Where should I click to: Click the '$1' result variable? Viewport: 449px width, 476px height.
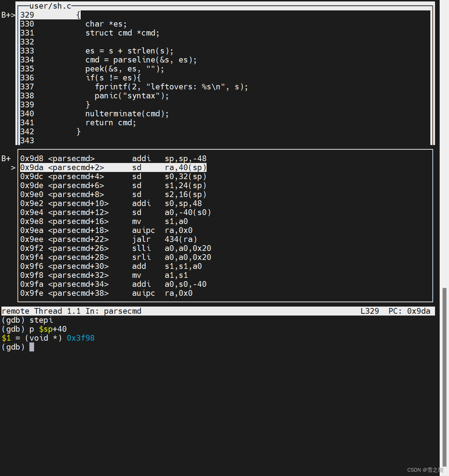pyautogui.click(x=6, y=338)
